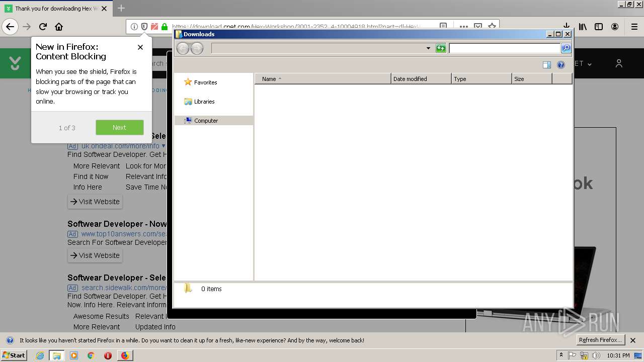
Task: Open the Firefox home page
Action: point(59,27)
